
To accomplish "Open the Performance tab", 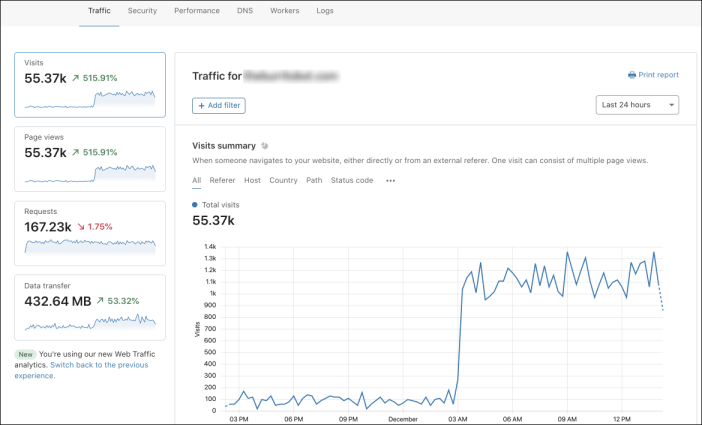I will click(197, 11).
